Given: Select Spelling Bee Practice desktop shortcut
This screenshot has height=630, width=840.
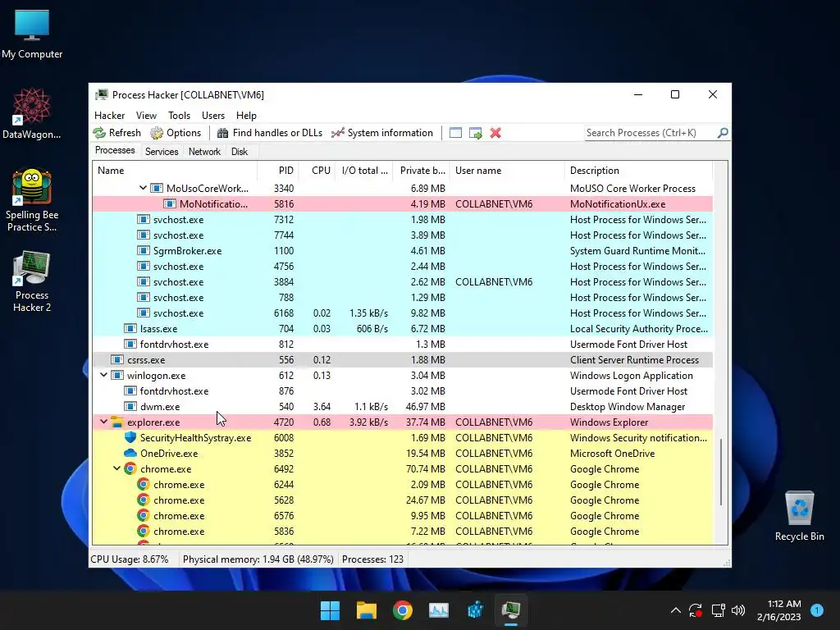Looking at the screenshot, I should [32, 200].
